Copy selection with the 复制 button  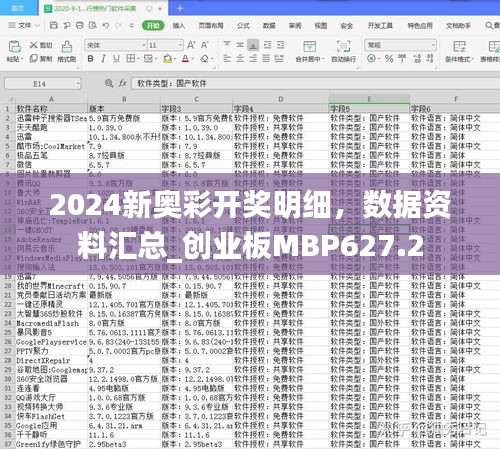41,59
